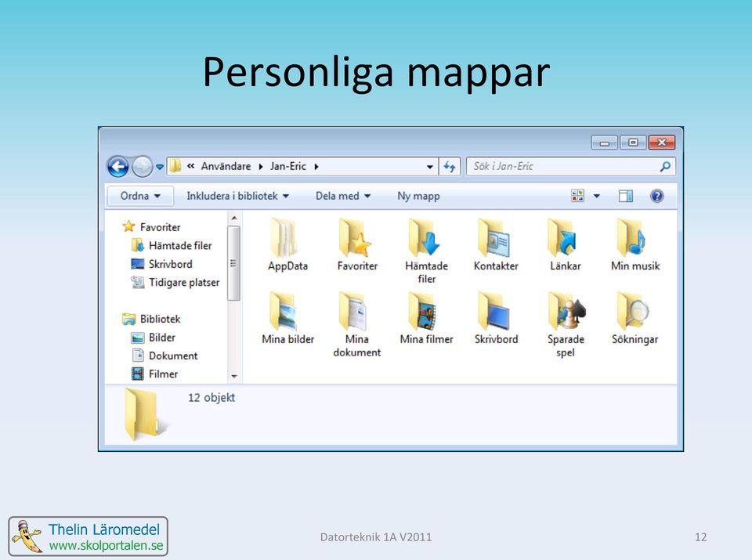Select Bibliotek in navigation pane
This screenshot has height=560, width=752.
[151, 319]
